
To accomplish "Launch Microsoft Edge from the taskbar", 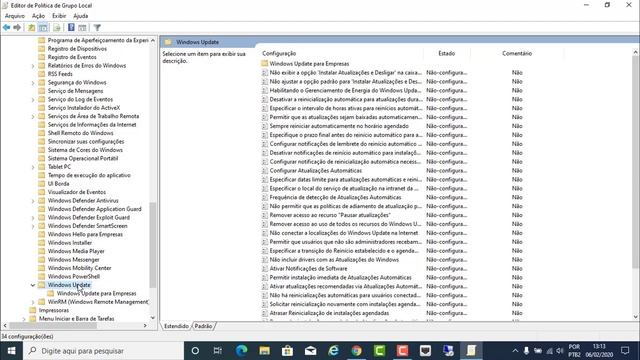I will coord(242,351).
